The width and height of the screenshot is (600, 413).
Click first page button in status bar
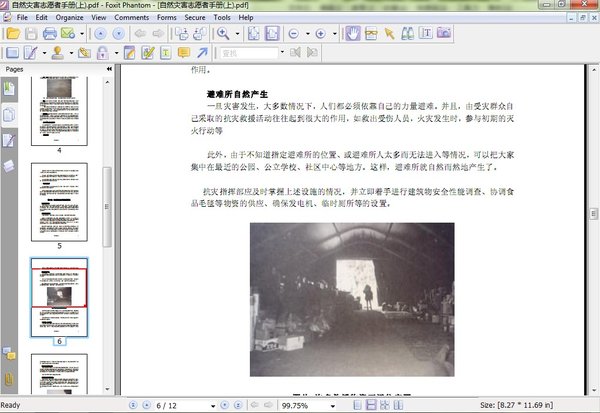tap(133, 405)
